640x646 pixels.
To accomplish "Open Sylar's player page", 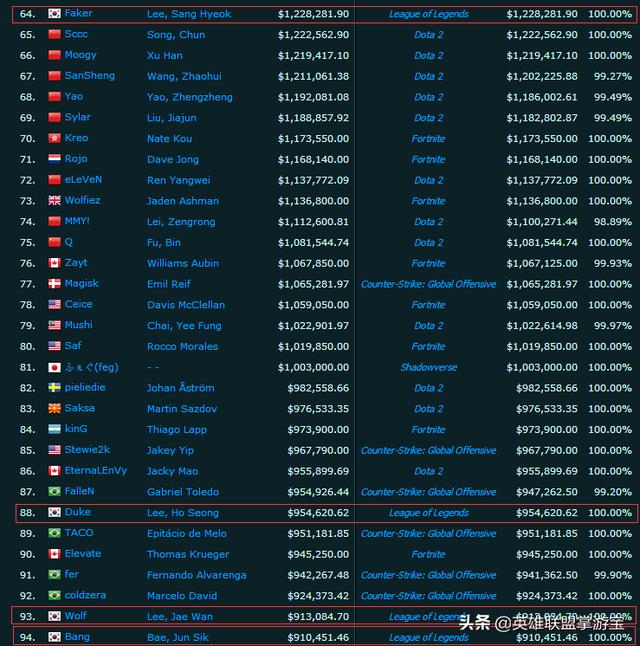I will (78, 117).
